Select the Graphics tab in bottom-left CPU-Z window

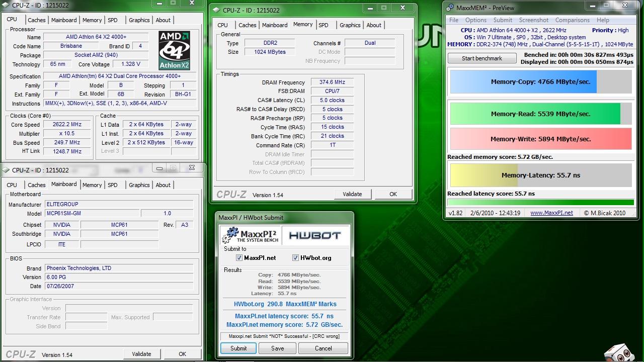point(139,185)
